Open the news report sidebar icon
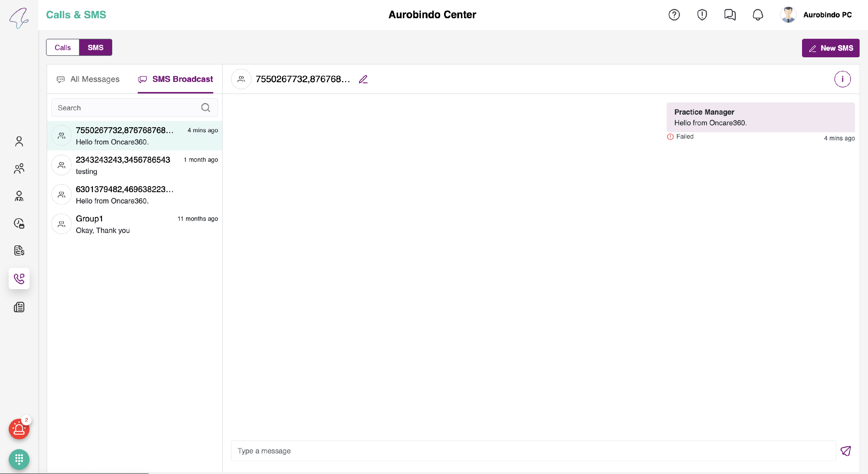Screen dimensions: 868x474 pyautogui.click(x=19, y=307)
